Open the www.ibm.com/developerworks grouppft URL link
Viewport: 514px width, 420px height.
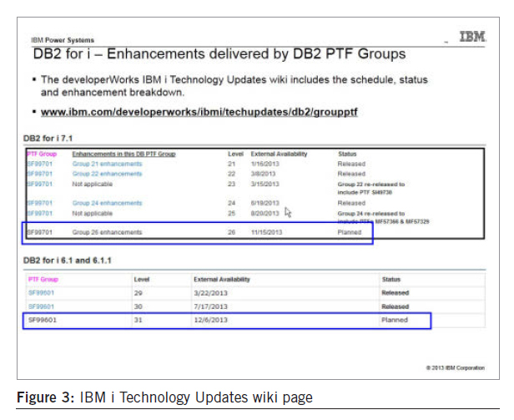pyautogui.click(x=199, y=112)
